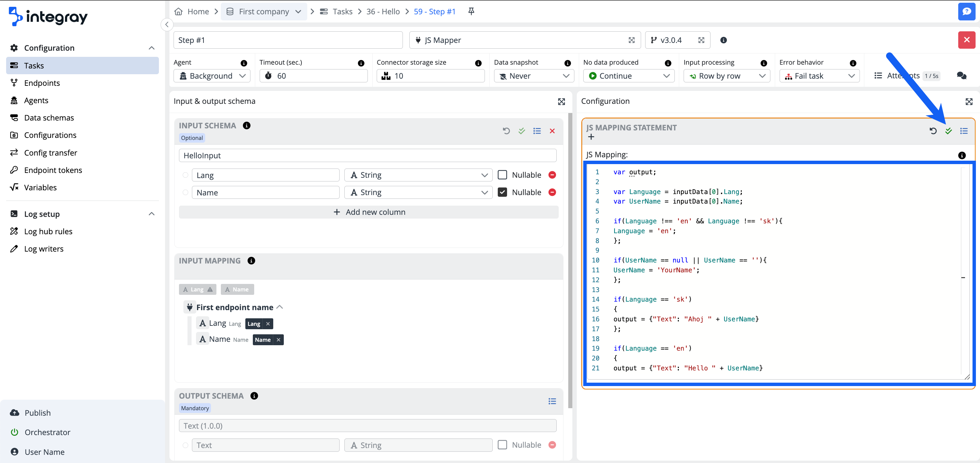Pin the current step breadcrumb
The width and height of the screenshot is (980, 463).
pos(471,12)
